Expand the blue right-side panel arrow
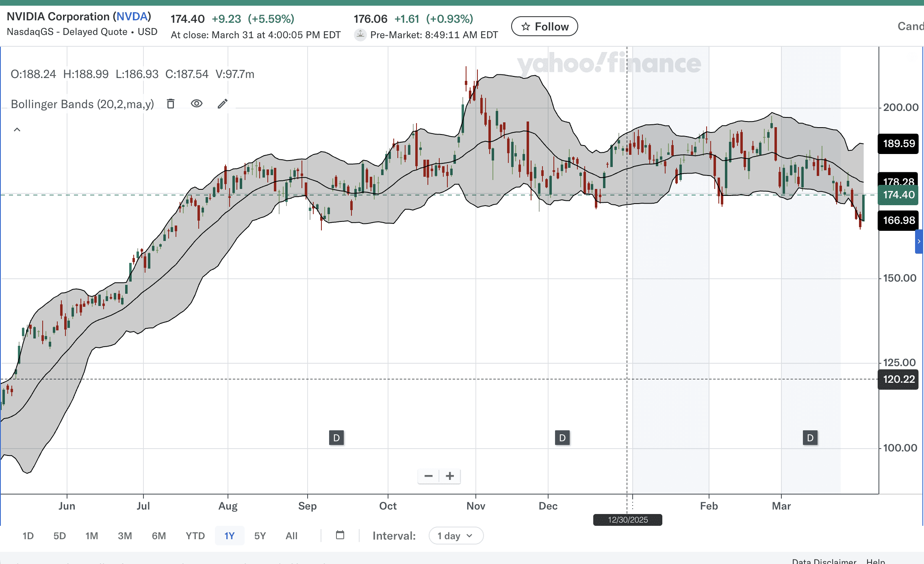 click(x=919, y=241)
